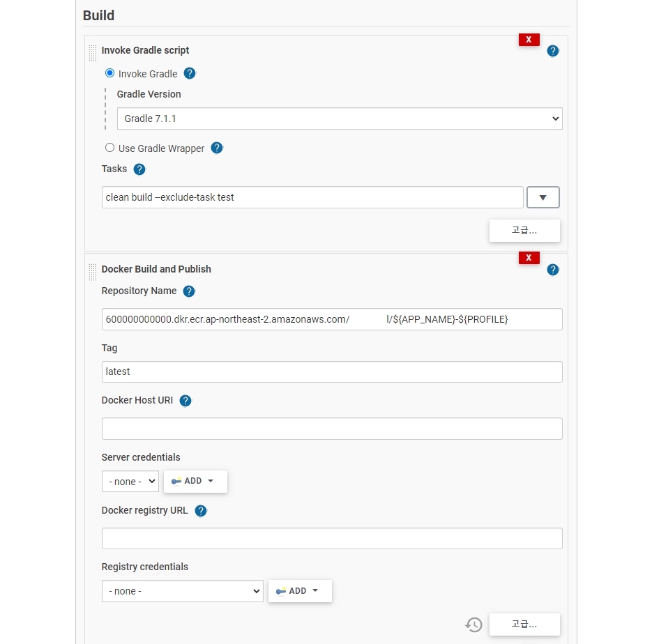Open help icon next to Use Gradle Wrapper
The width and height of the screenshot is (652, 644).
coord(217,148)
